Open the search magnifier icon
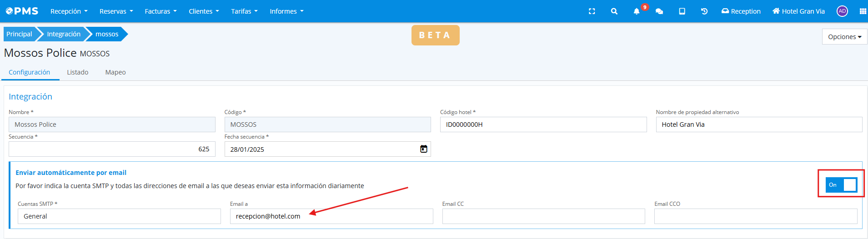 (x=614, y=11)
